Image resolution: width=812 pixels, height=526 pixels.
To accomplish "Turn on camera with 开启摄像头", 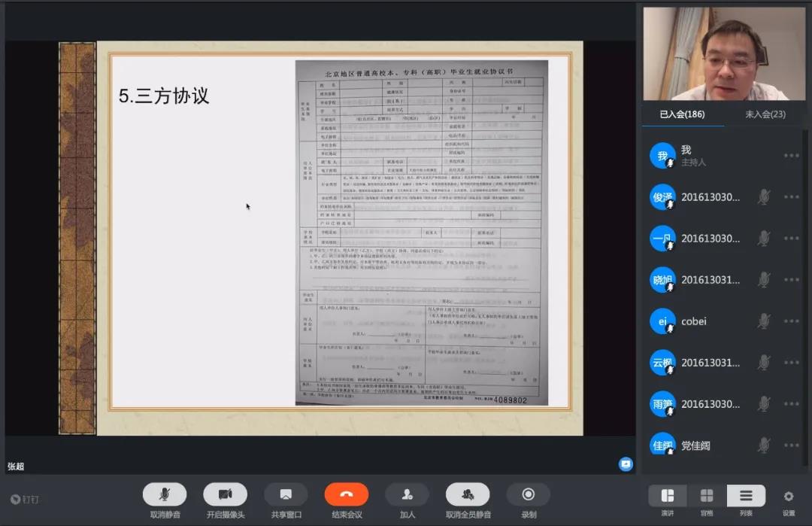I will [x=226, y=494].
